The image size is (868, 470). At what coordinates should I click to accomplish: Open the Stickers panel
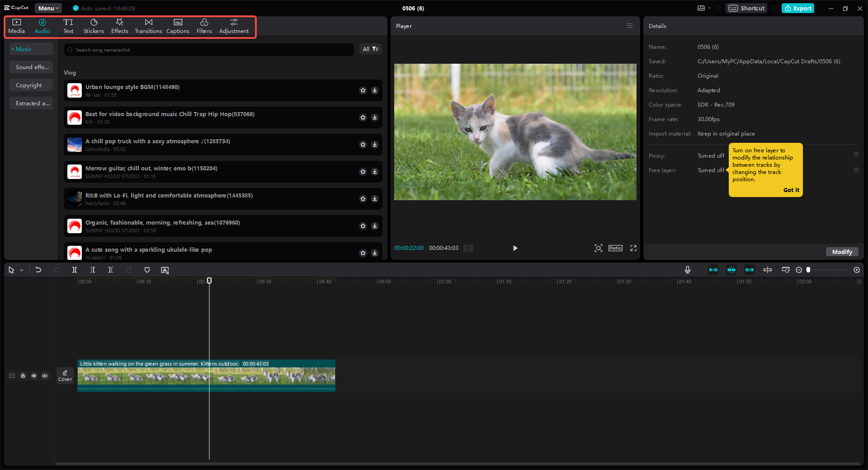94,26
